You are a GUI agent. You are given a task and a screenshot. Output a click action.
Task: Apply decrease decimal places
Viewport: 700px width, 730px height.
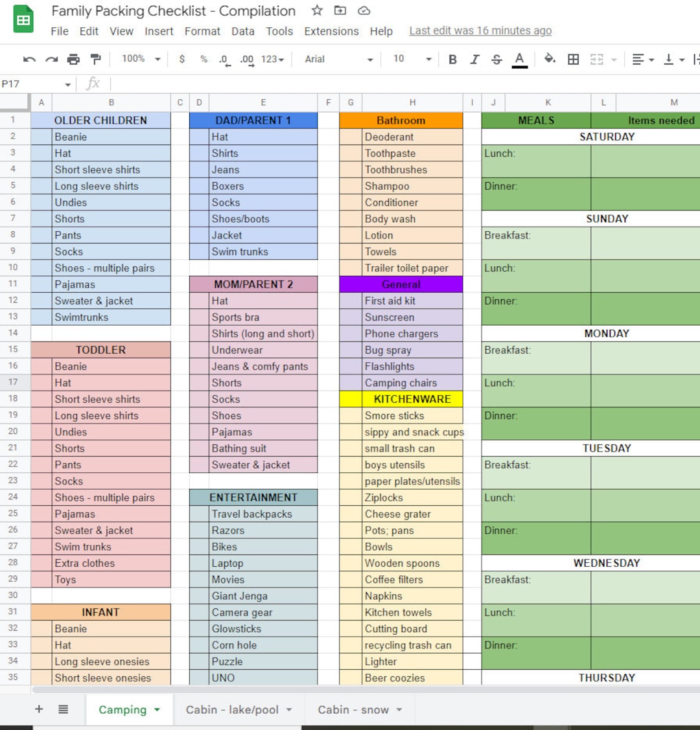point(224,59)
